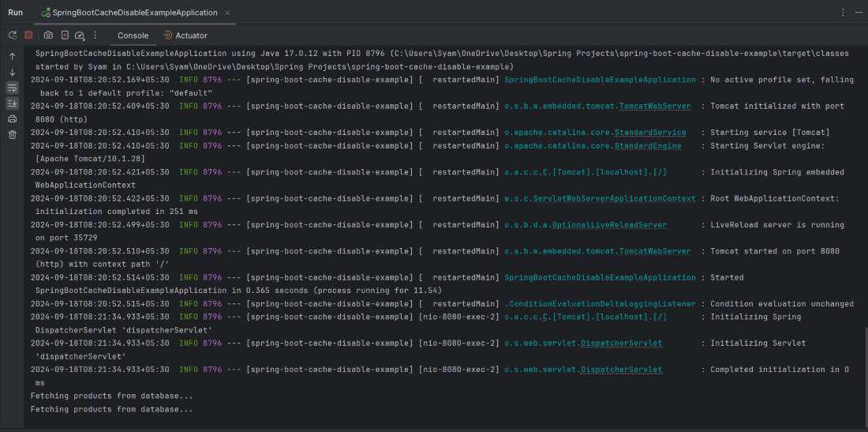Close the SpringBootCacheDisableExampleApplication run tab
Screen dimensions: 868x432
point(227,13)
